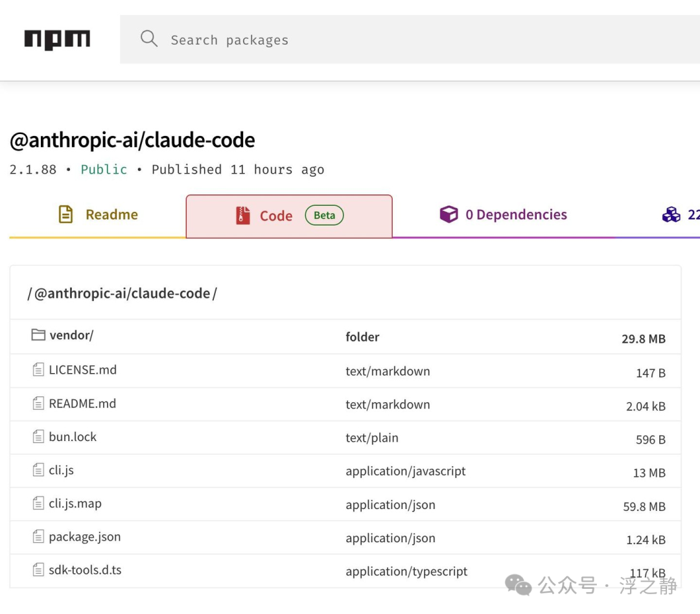This screenshot has width=700, height=614.
Task: Click the 'folder' type label
Action: (362, 337)
